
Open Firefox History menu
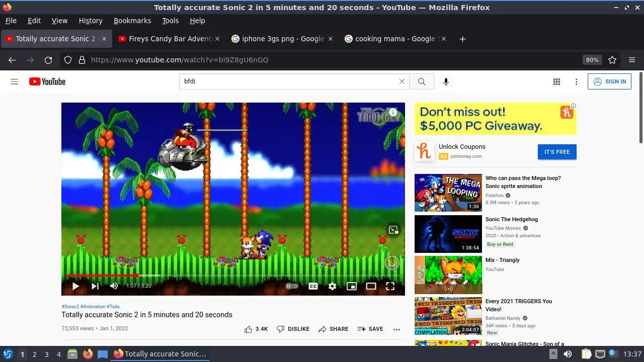point(91,21)
